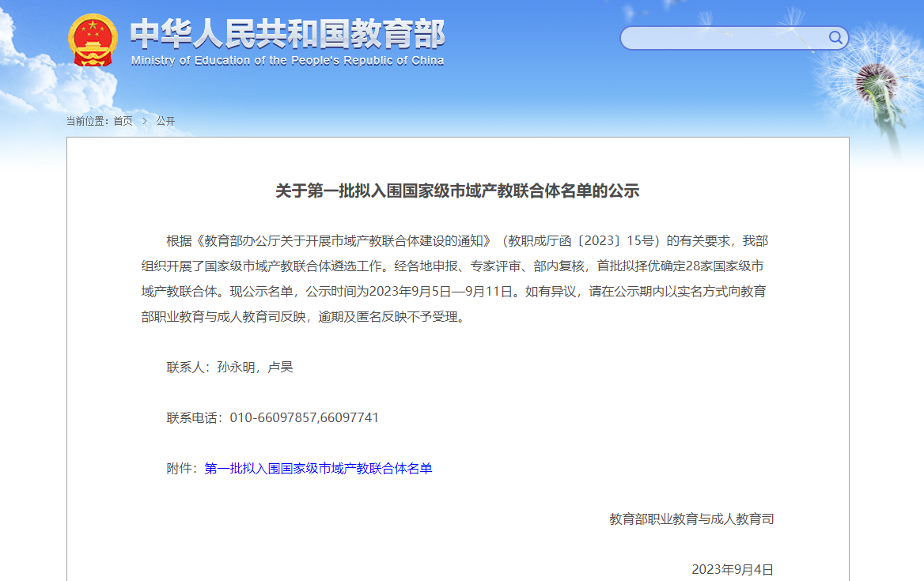Click the 联系人 孙永明，卢昊 line
This screenshot has height=581, width=924.
point(229,367)
